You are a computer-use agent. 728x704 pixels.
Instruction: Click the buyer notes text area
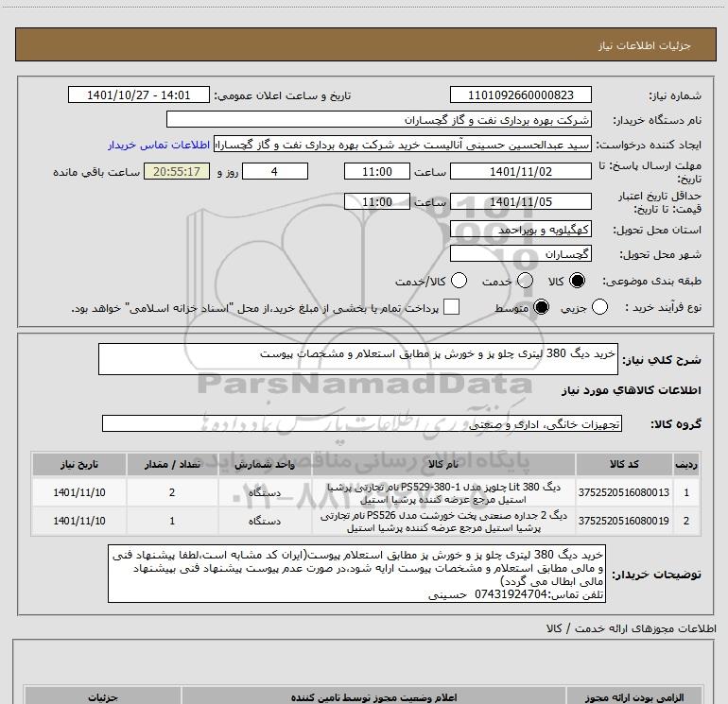[x=356, y=574]
